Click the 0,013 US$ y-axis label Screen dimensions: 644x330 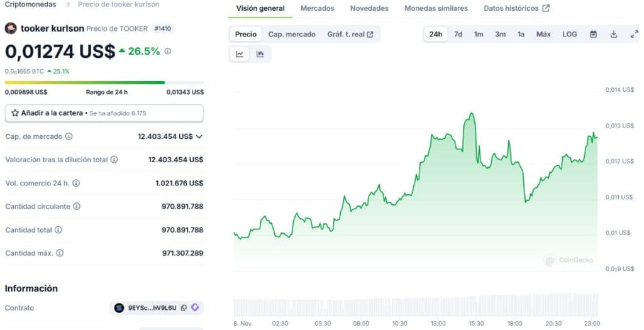tap(619, 126)
